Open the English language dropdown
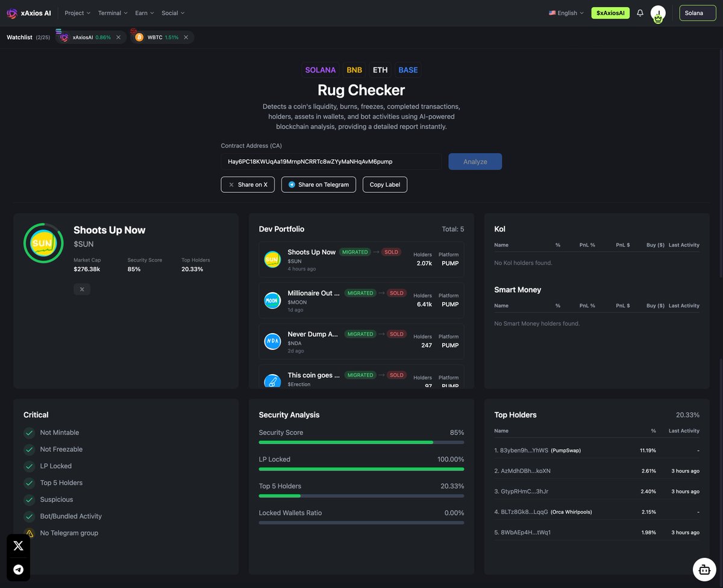This screenshot has height=588, width=723. 566,13
